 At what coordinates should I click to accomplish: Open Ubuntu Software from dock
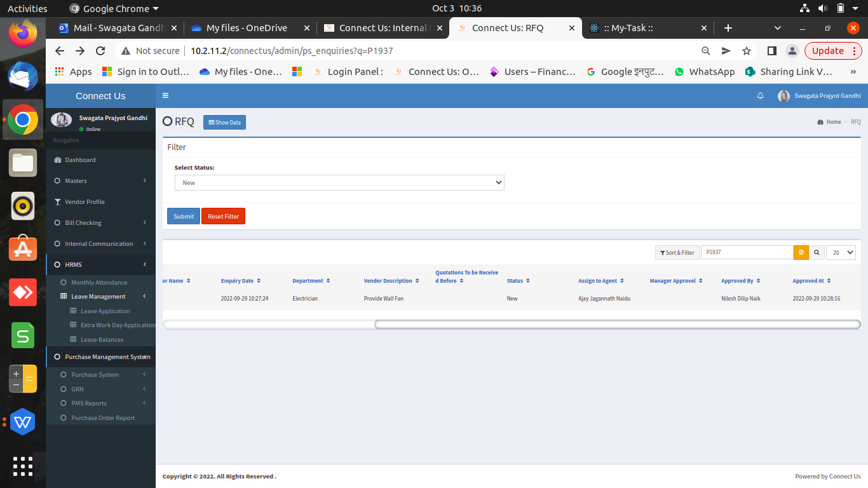[x=23, y=248]
